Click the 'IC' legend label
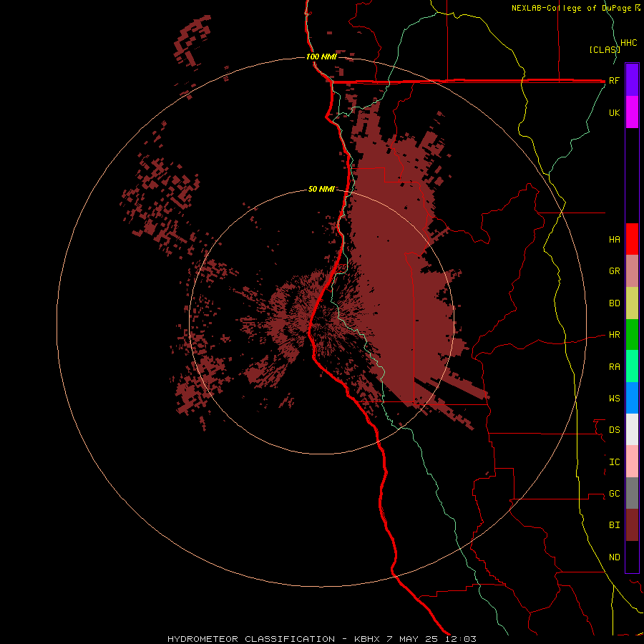This screenshot has width=644, height=644. coord(614,462)
